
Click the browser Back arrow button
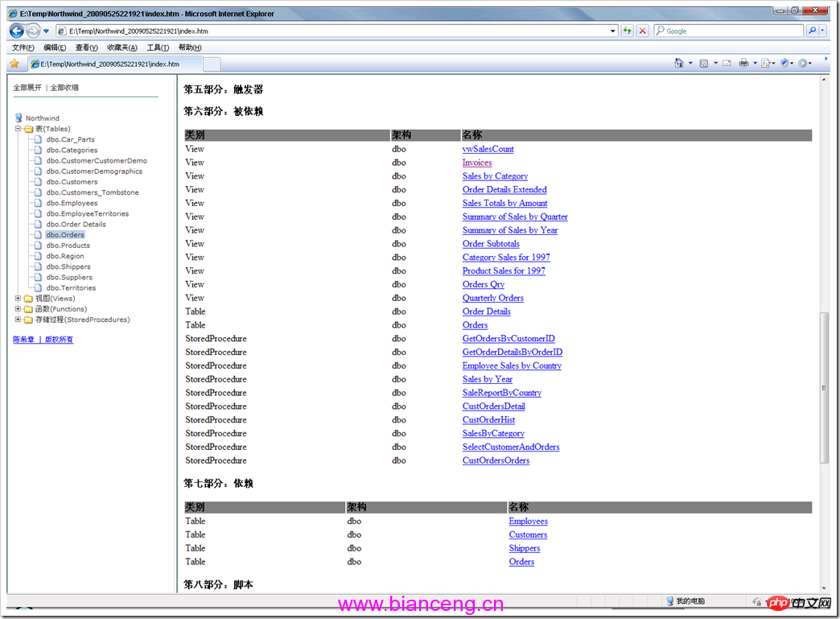point(17,31)
